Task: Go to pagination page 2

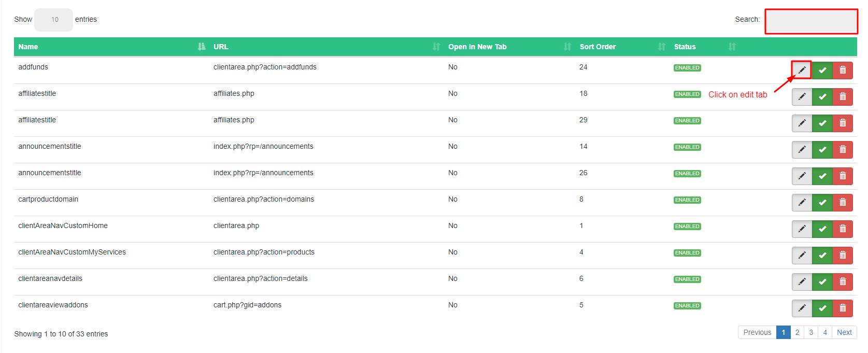Action: pos(797,332)
